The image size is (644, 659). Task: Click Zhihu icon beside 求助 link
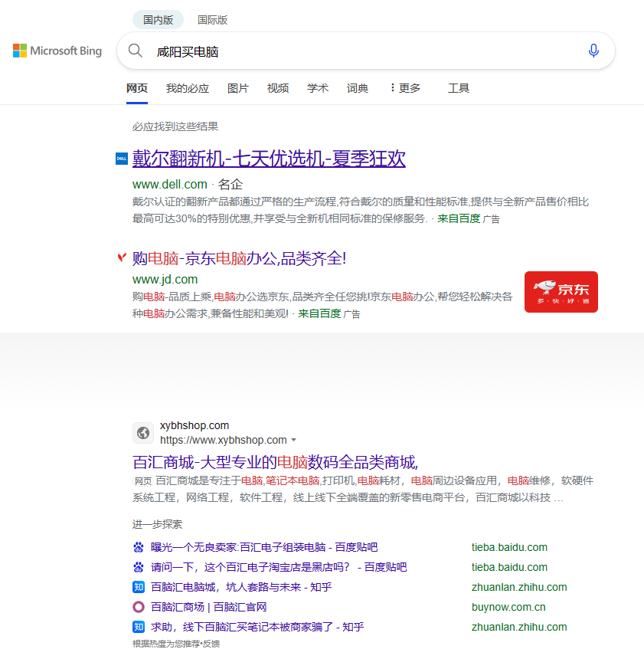click(138, 627)
